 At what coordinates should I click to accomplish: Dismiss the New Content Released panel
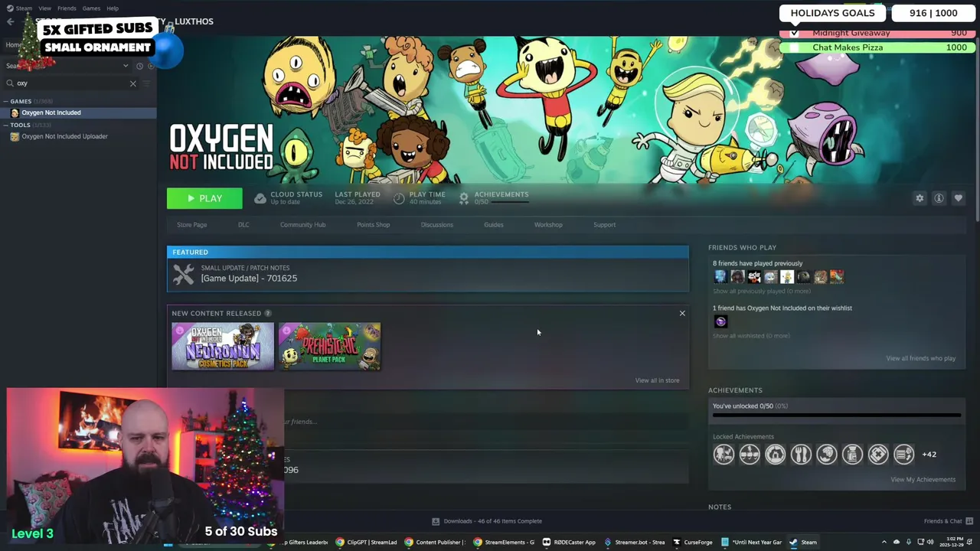[x=682, y=313]
